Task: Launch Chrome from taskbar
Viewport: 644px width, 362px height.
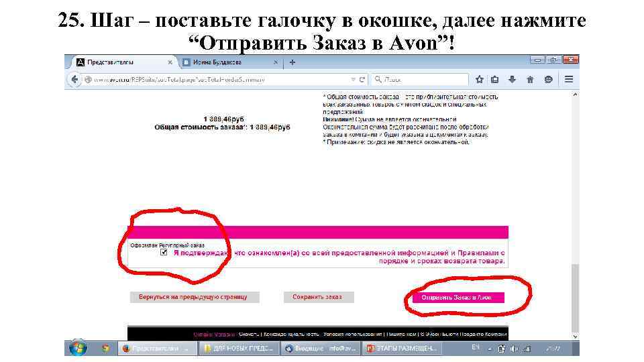Action: 105,349
